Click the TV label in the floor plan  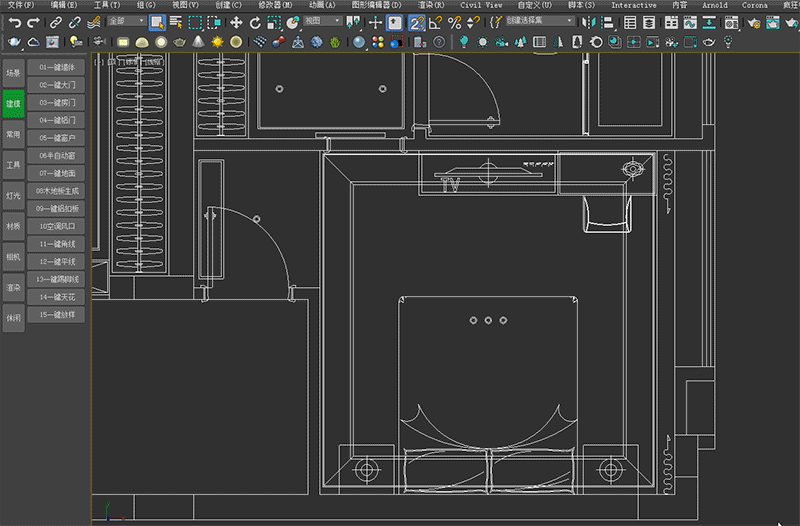[450, 185]
